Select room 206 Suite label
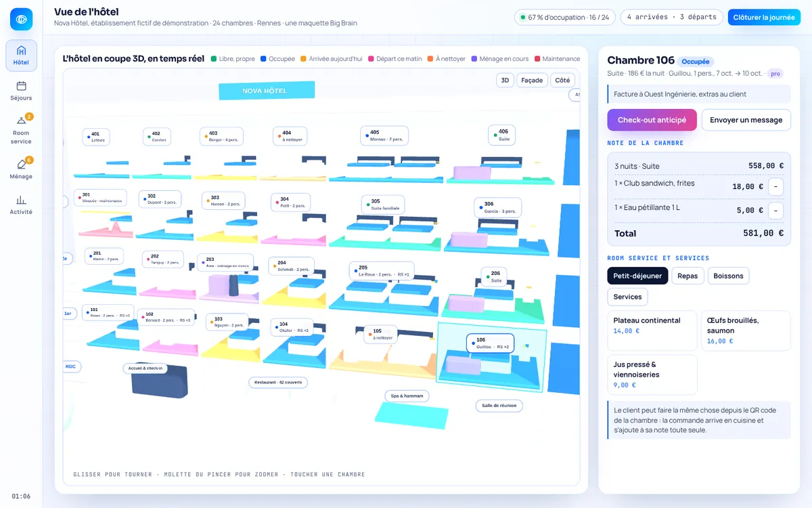812x508 pixels. pos(494,277)
